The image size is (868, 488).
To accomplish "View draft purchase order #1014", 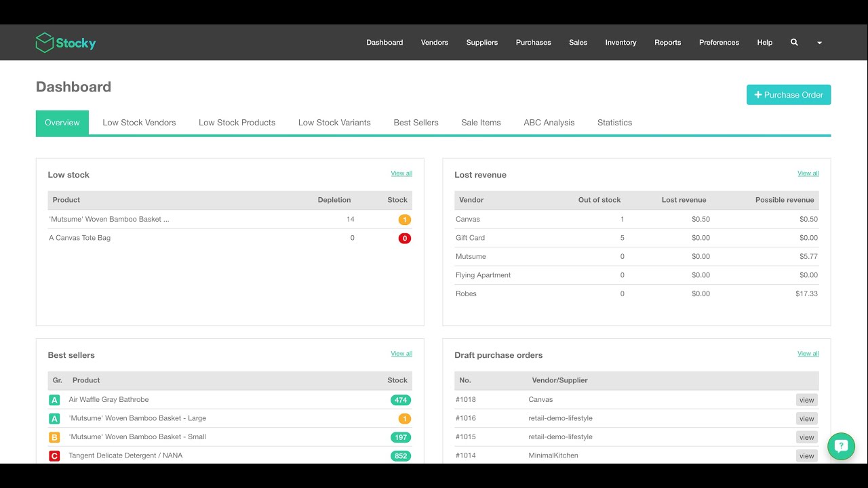I will pos(807,456).
